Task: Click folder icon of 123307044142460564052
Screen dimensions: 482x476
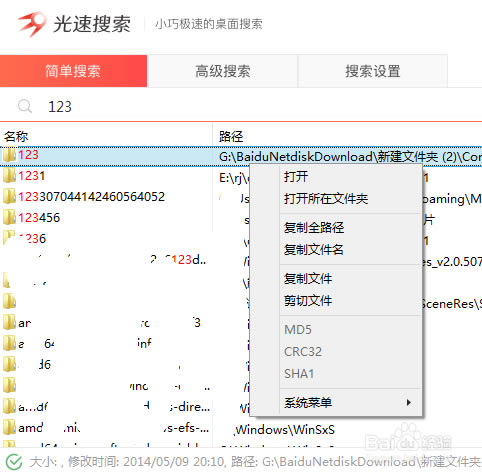Action: pyautogui.click(x=9, y=197)
